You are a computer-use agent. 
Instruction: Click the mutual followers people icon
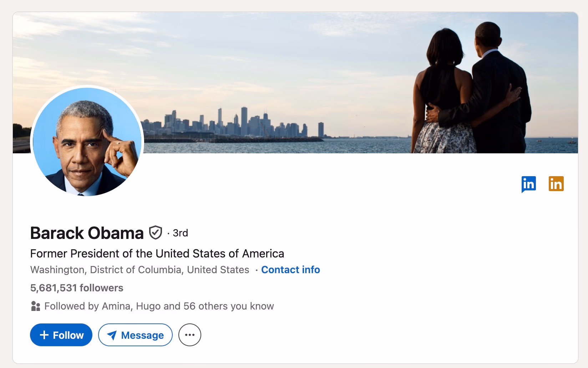pyautogui.click(x=35, y=306)
